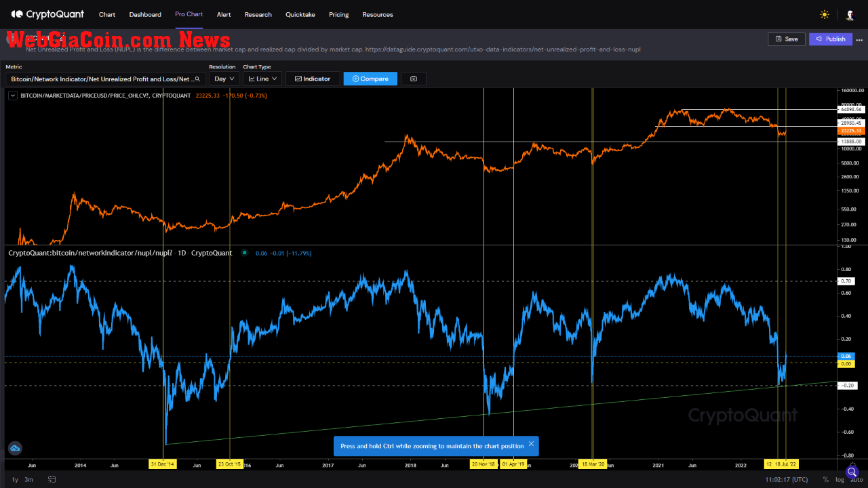The image size is (868, 488).
Task: Open the date range calendar icon
Action: point(52,479)
